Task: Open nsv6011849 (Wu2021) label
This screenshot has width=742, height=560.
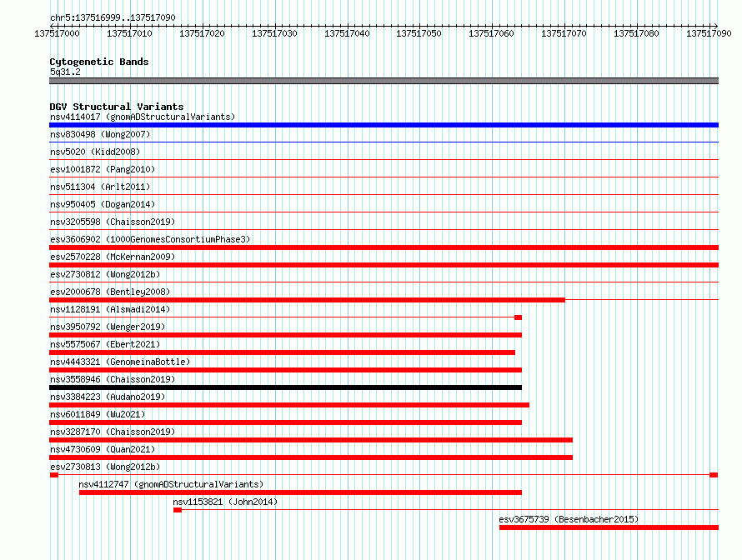Action: [x=98, y=414]
